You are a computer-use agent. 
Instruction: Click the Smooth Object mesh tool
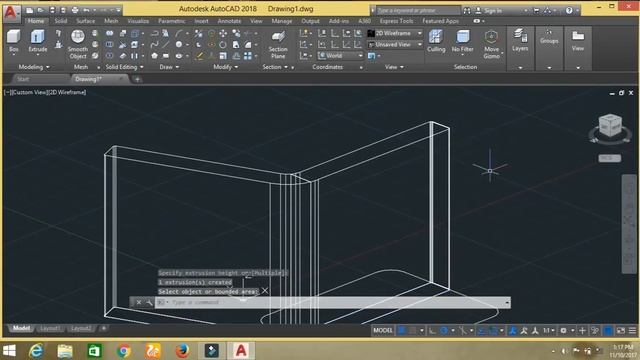(78, 44)
